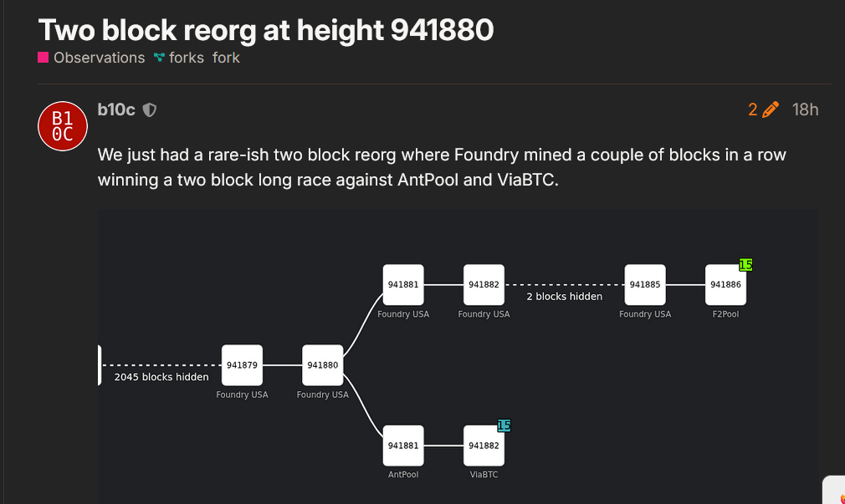Click the 18h timestamp
Image resolution: width=845 pixels, height=504 pixels.
[x=805, y=109]
